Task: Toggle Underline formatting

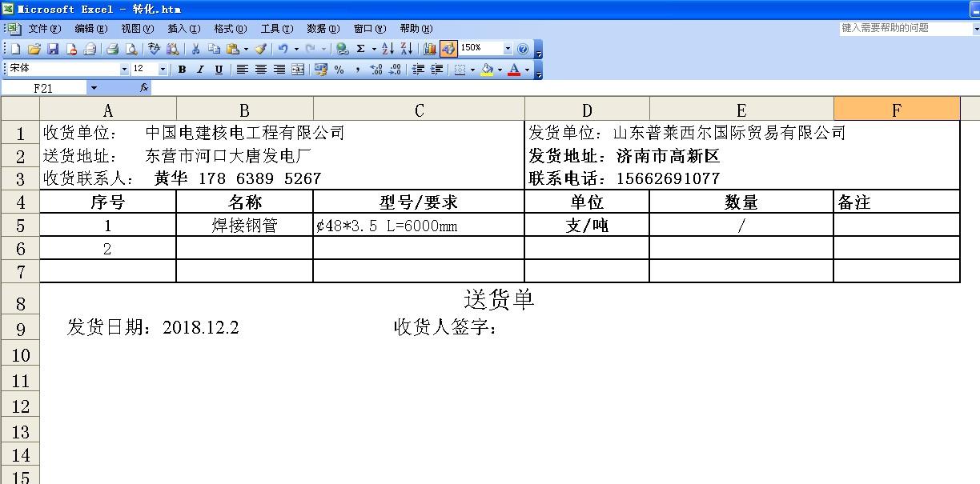Action: pyautogui.click(x=219, y=70)
